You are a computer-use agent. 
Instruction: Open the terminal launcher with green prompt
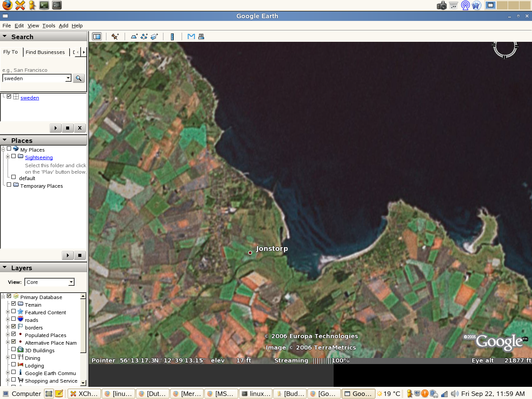pos(44,5)
